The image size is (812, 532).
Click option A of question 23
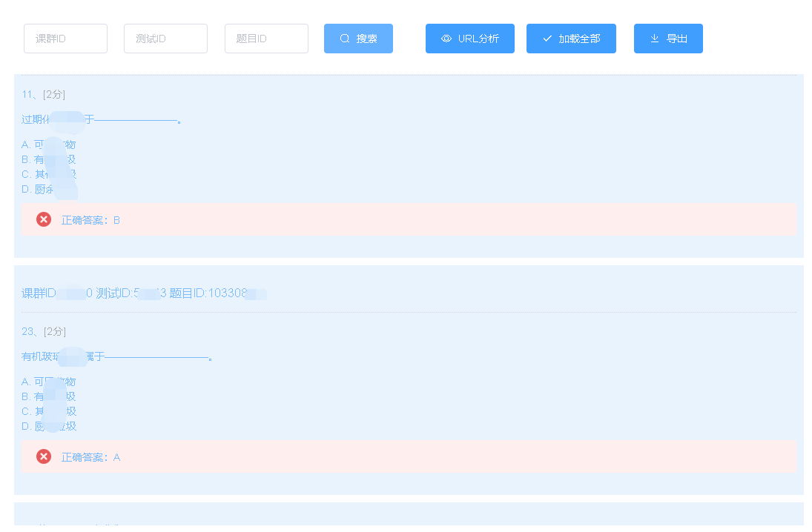click(x=49, y=382)
